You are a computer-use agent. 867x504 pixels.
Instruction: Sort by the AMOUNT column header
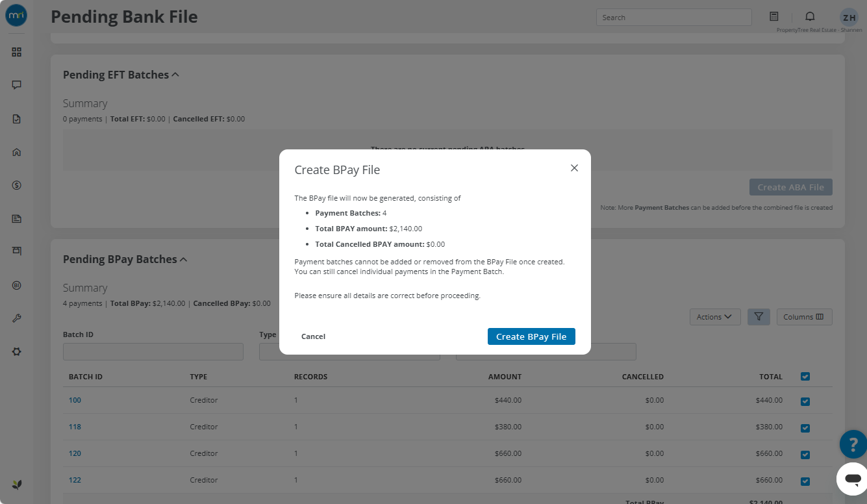click(x=505, y=377)
